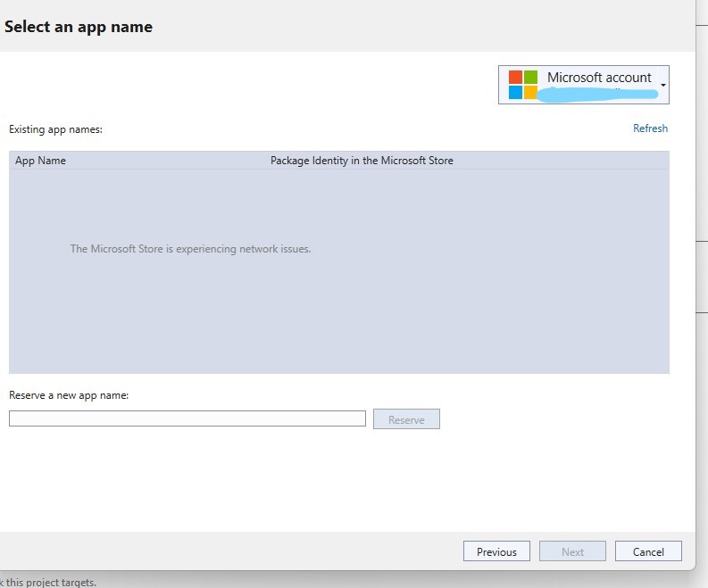Click the App Name column header
Image resolution: width=708 pixels, height=588 pixels.
pyautogui.click(x=41, y=161)
